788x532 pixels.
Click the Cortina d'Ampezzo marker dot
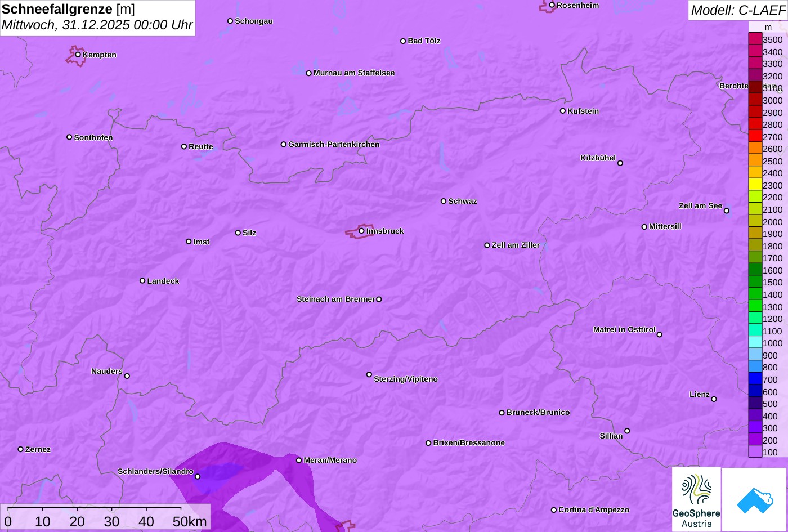tap(554, 510)
